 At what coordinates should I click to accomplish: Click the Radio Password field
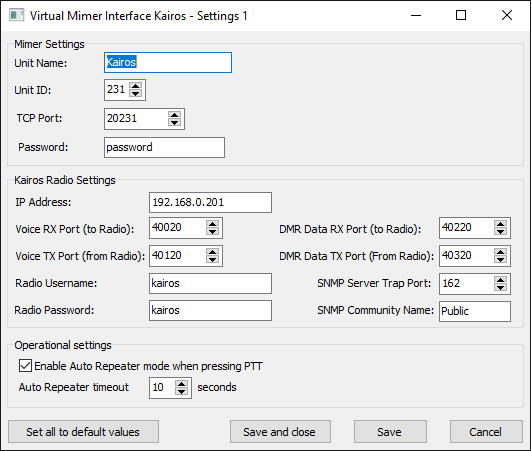tap(210, 310)
